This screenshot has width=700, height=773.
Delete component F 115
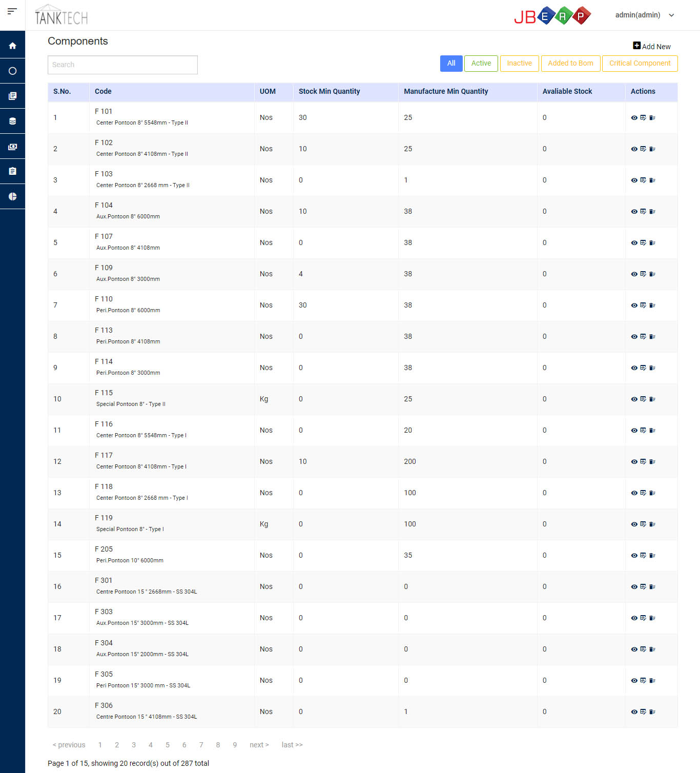coord(652,399)
